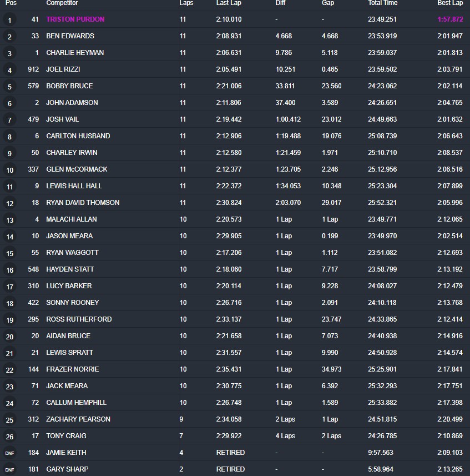
Task: Open Triston Purdon's competitor entry
Action: 75,19
